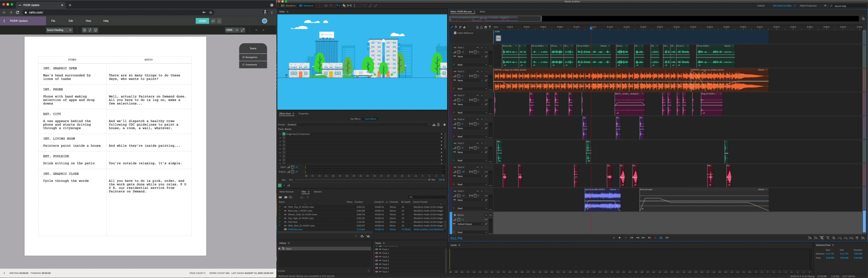The image size is (868, 278).
Task: Solo Track 4 with its S button
Action: click(x=482, y=120)
